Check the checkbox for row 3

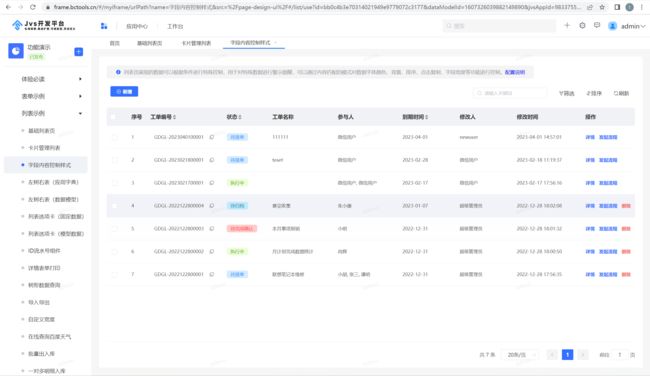[114, 182]
